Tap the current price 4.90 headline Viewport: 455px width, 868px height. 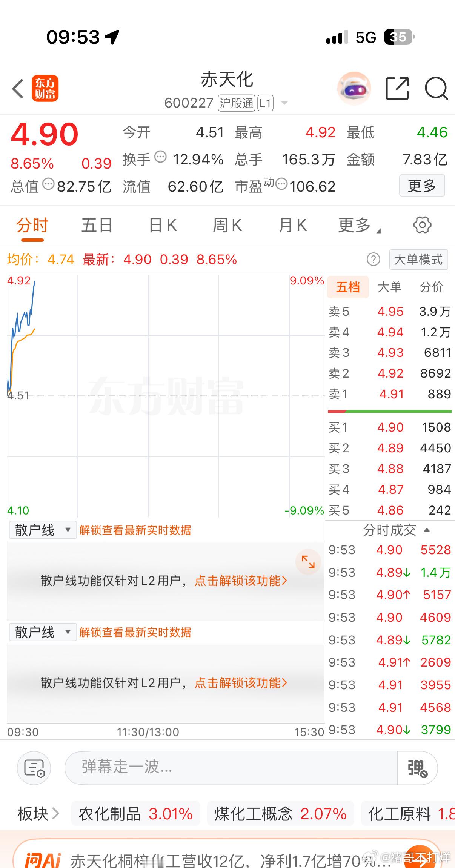click(x=45, y=134)
